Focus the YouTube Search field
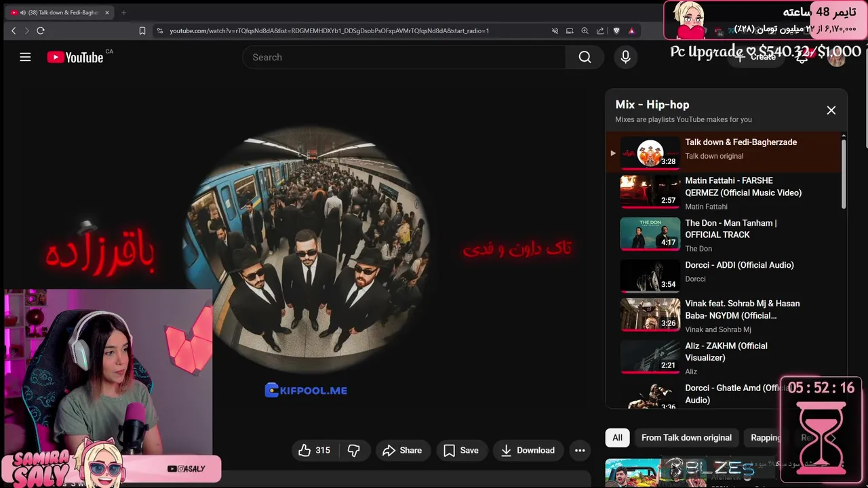The width and height of the screenshot is (868, 488). pos(404,57)
